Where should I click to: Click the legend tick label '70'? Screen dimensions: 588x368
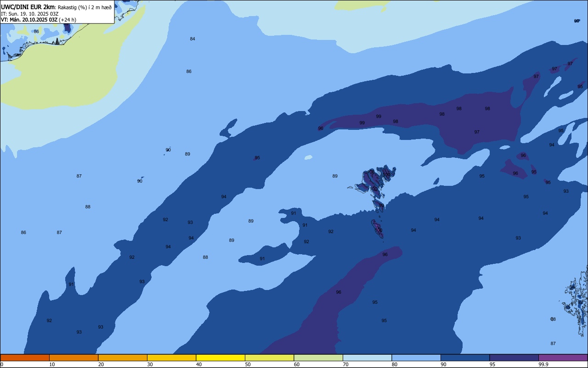click(345, 364)
